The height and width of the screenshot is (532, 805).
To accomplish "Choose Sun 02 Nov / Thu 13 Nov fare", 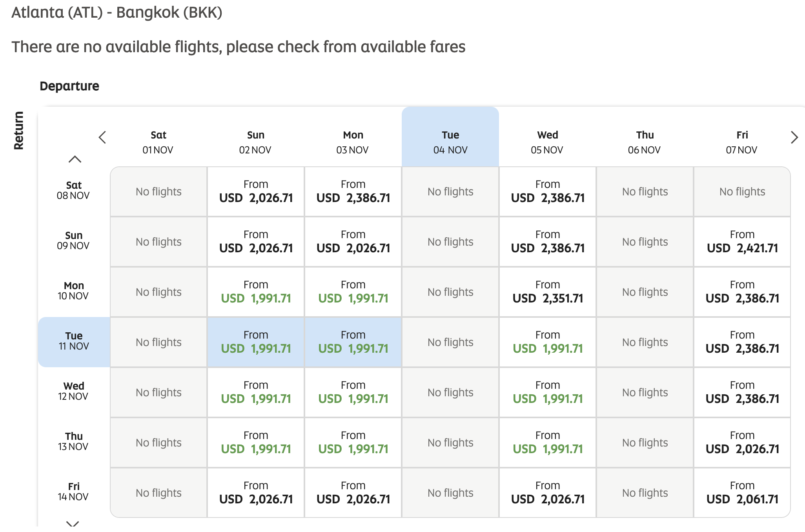I will [x=256, y=443].
